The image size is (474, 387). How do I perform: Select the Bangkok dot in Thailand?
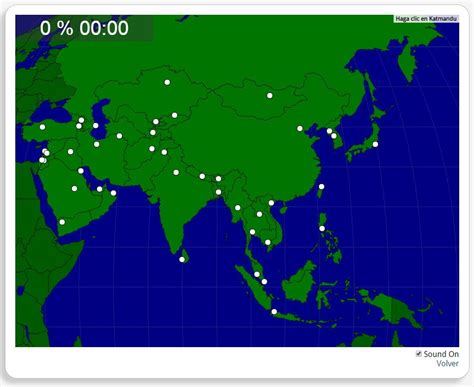click(252, 232)
